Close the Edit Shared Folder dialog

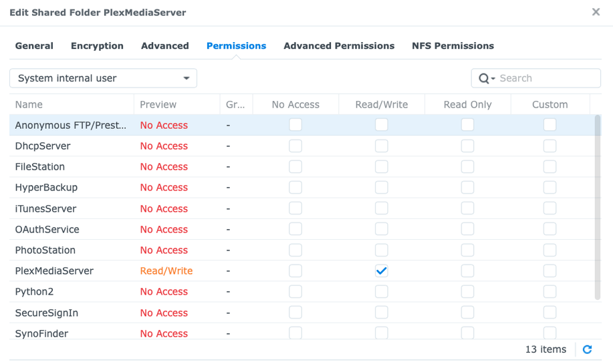coord(596,12)
